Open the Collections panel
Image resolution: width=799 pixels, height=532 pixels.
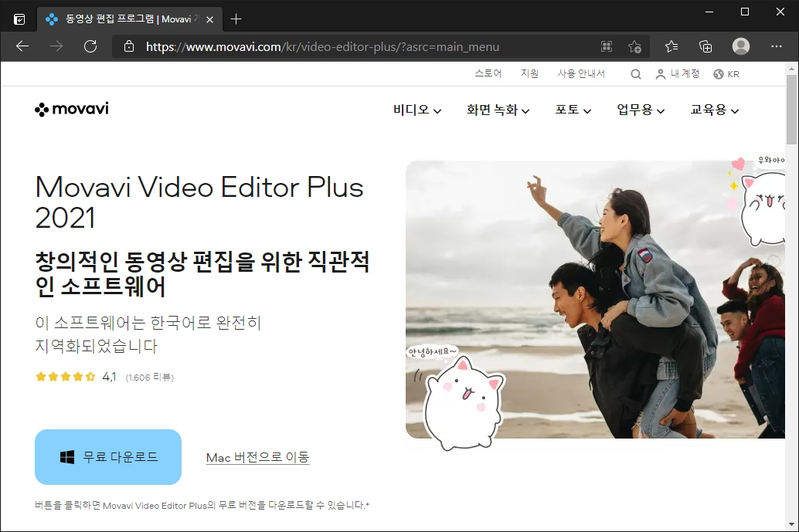(x=705, y=47)
